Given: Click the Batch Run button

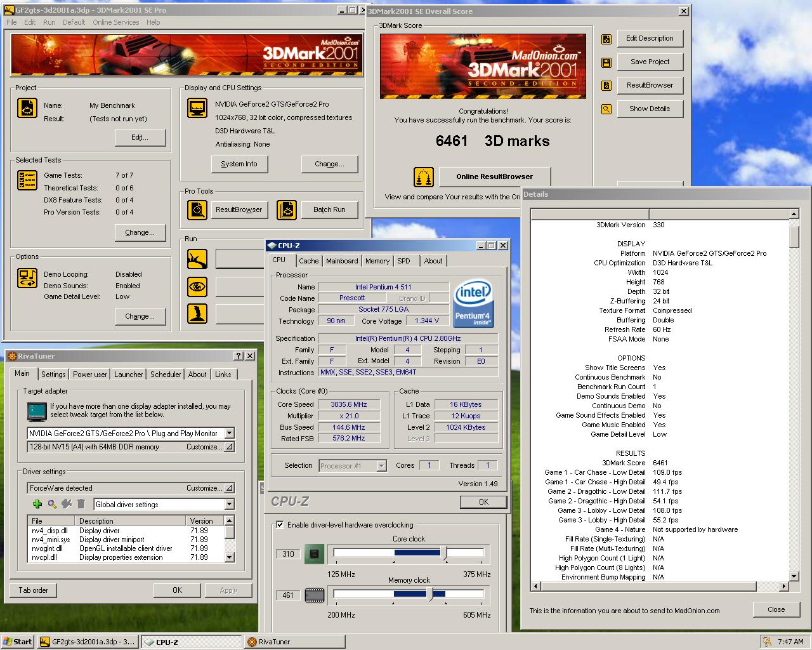Looking at the screenshot, I should (x=329, y=209).
